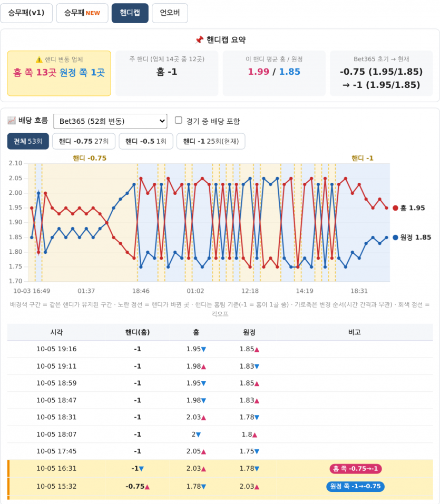The width and height of the screenshot is (440, 504).
Task: Open the 승무패 NEW tab
Action: click(82, 13)
